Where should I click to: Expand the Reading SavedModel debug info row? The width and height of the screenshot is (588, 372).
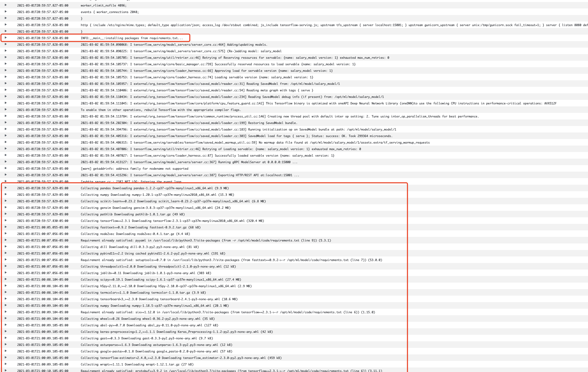pos(6,97)
